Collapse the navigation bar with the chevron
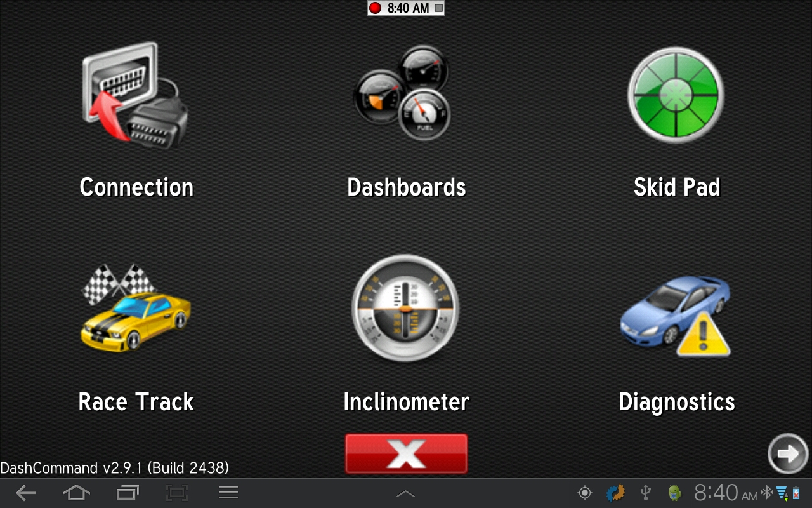The image size is (812, 508). point(406,493)
